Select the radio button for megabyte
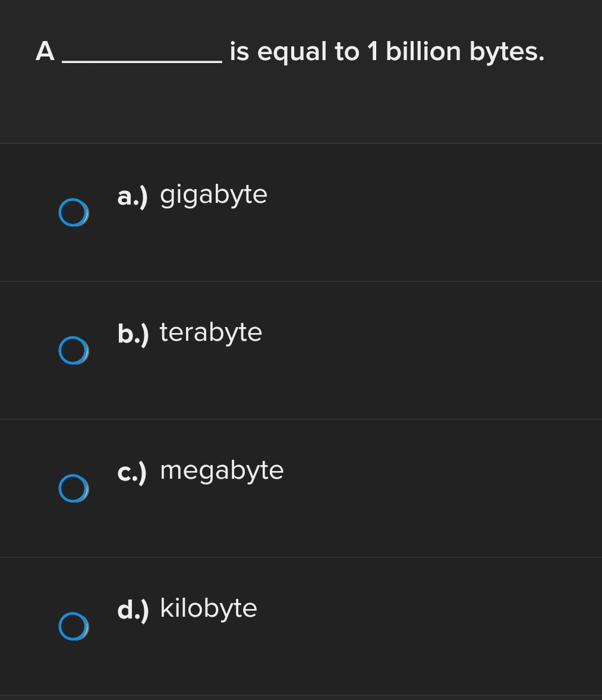This screenshot has height=700, width=602. click(x=73, y=489)
